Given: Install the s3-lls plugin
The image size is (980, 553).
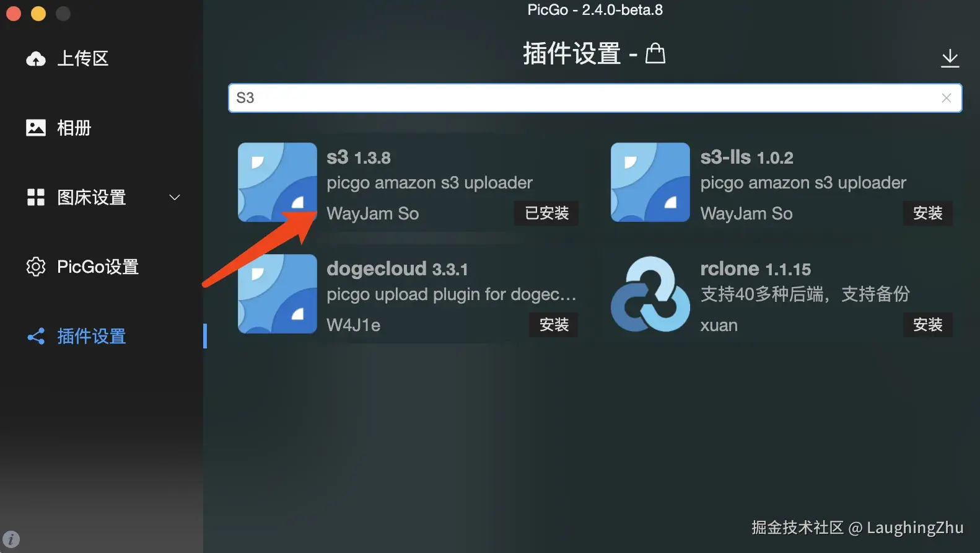Looking at the screenshot, I should coord(927,213).
